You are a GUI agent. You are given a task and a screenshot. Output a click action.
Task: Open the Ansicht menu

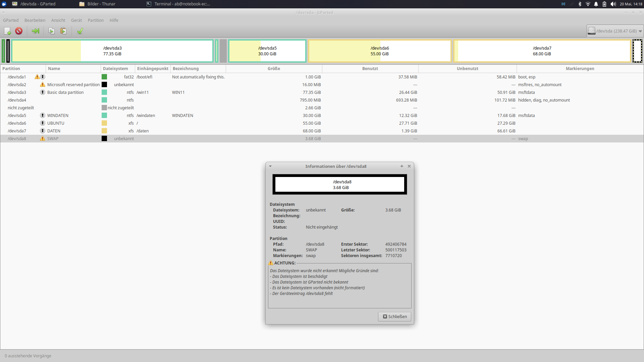click(58, 20)
